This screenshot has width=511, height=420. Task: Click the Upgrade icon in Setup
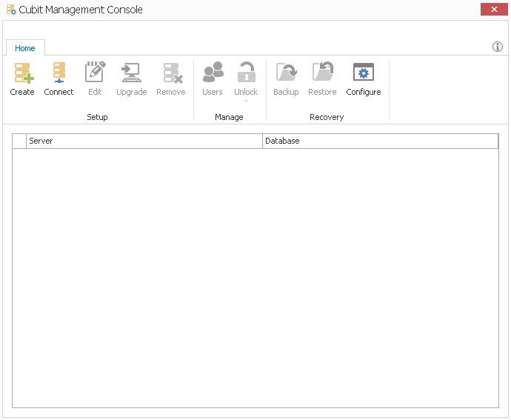[131, 73]
